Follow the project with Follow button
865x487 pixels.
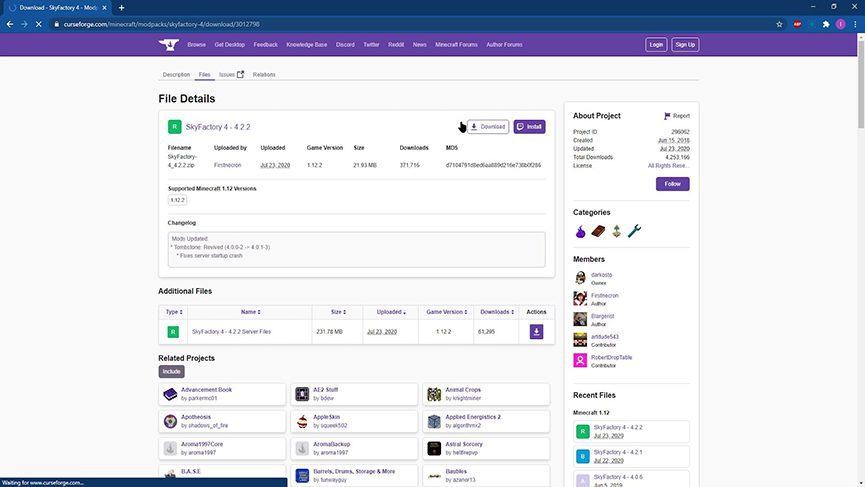click(x=672, y=184)
